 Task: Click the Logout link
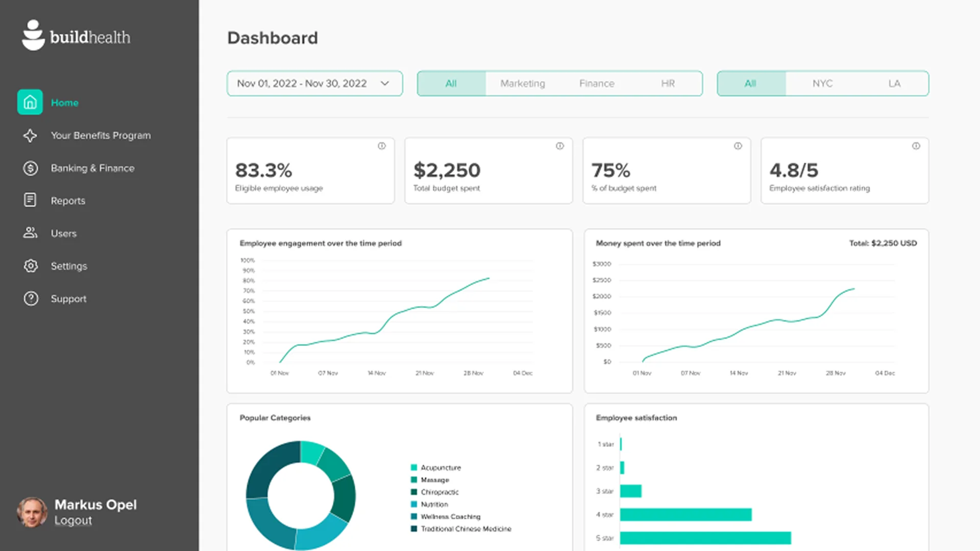pyautogui.click(x=72, y=520)
